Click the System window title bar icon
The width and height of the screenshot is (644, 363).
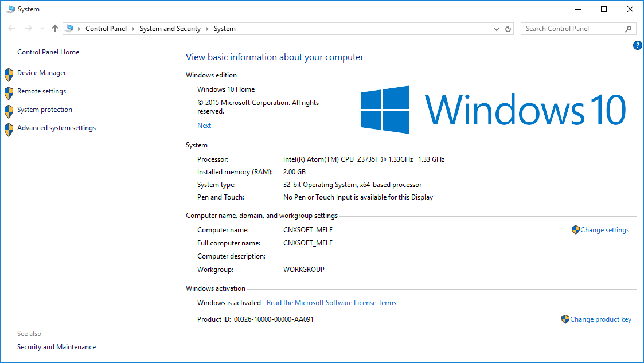11,9
